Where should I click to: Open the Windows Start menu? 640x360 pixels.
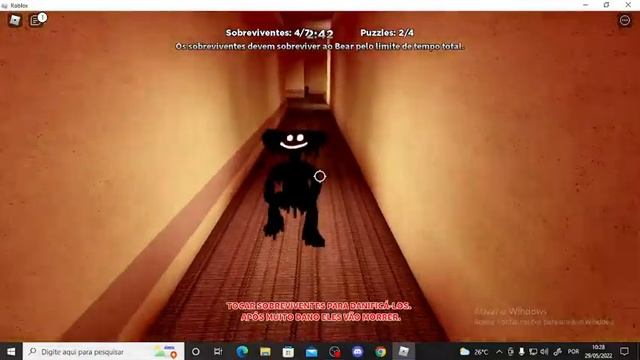pos(11,351)
